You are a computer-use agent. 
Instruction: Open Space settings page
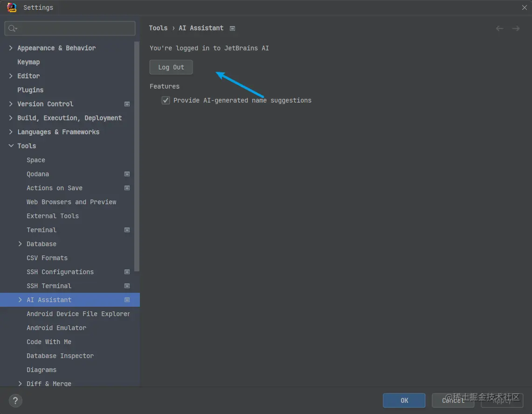coord(35,160)
